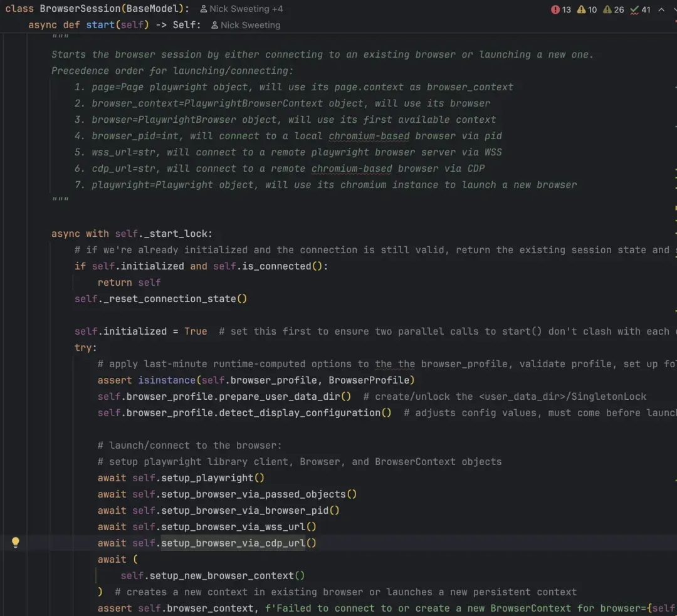
Task: Click 'Self' return type annotation
Action: [184, 25]
